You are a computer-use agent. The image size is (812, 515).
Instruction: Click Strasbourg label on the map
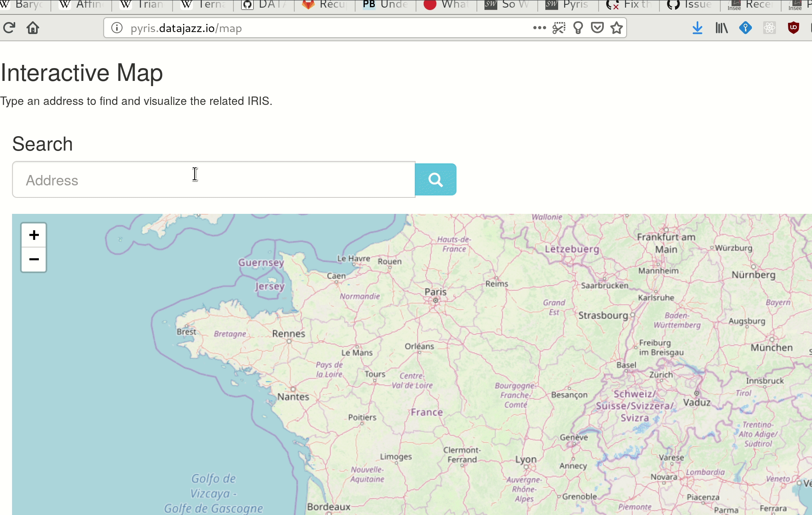pos(603,316)
